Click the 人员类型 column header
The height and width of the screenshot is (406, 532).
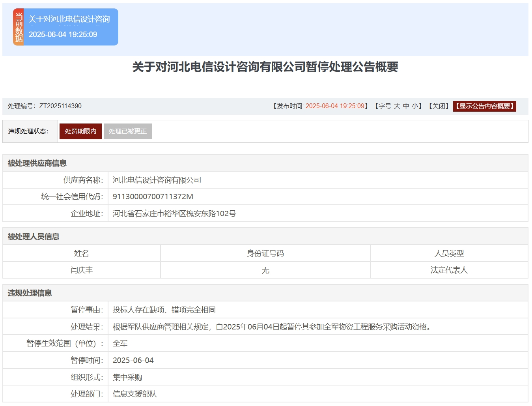(x=449, y=253)
